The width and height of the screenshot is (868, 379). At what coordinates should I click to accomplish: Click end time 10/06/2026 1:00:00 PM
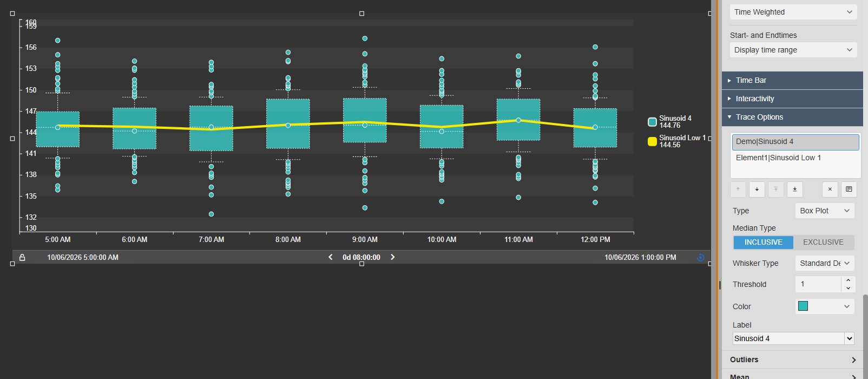point(640,257)
